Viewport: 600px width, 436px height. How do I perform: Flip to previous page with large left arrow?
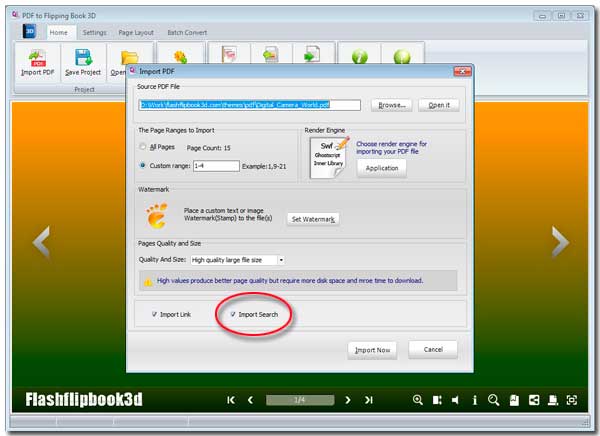coord(41,242)
